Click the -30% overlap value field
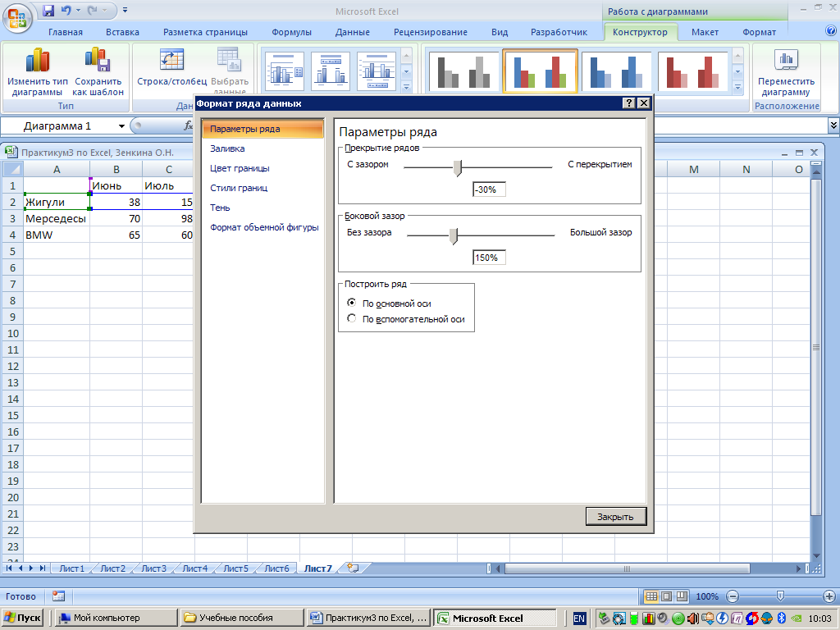Screen dimensions: 840x630 489,189
